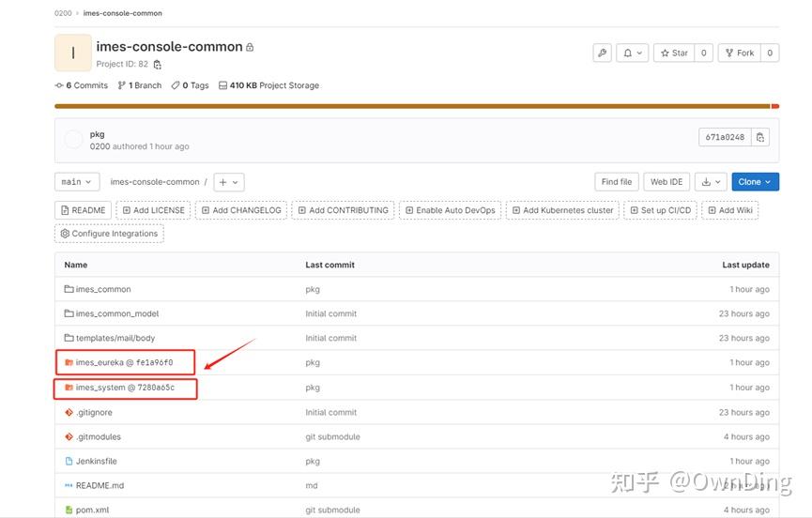Open the imes_common_model folder
Viewport: 812px width, 518px height.
coord(117,313)
